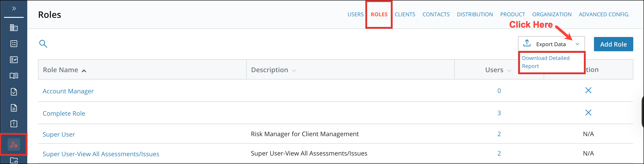This screenshot has height=164, width=644.
Task: Open the building grid sidebar icon
Action: click(14, 28)
